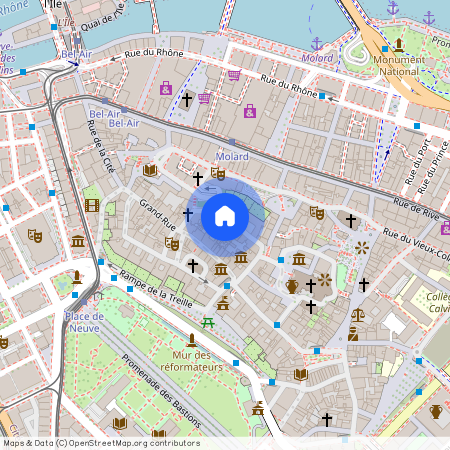Click the Mur des réformateurs monument icon
This screenshot has width=450, height=450.
tap(192, 340)
